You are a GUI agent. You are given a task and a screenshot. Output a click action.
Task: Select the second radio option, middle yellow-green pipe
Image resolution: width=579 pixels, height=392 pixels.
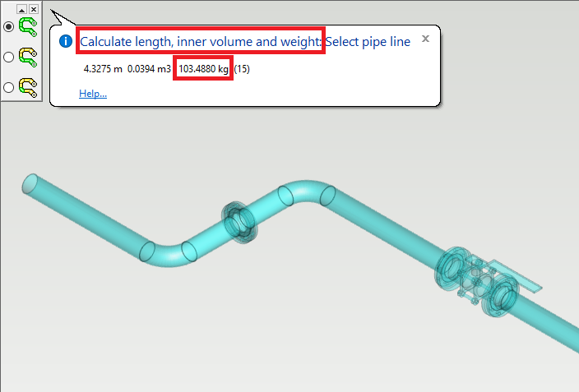[x=8, y=57]
